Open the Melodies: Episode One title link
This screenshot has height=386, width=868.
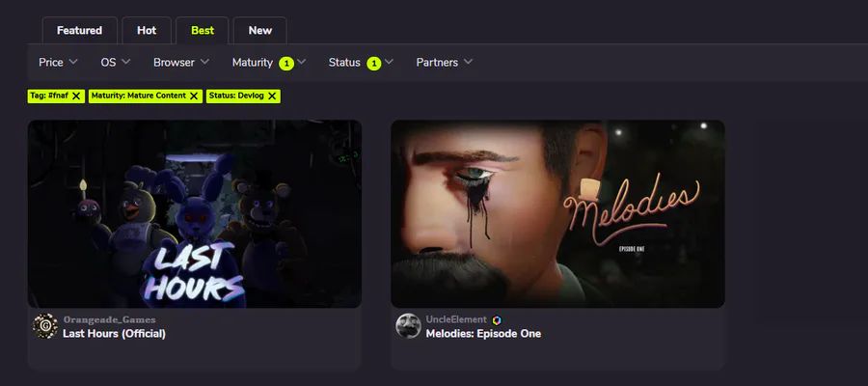pyautogui.click(x=483, y=334)
